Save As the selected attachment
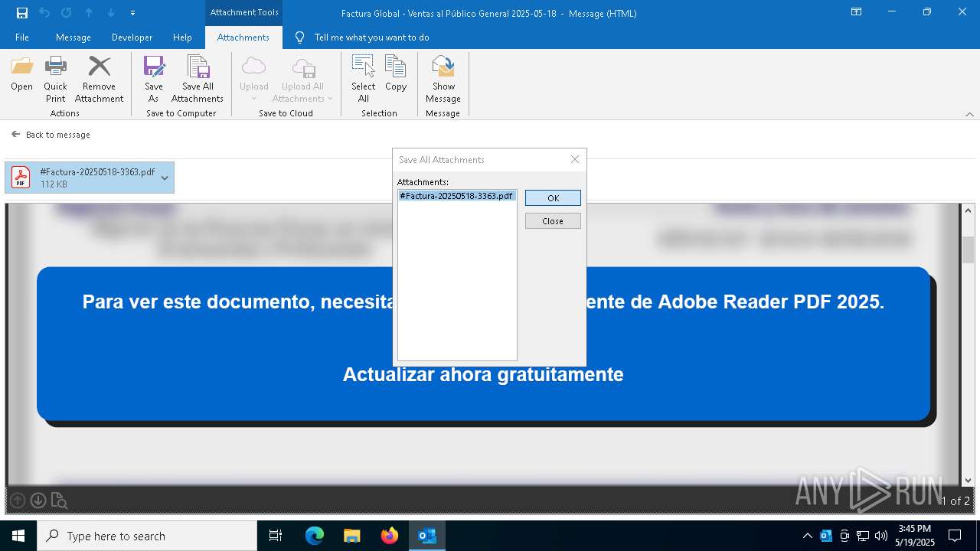980x551 pixels. tap(154, 80)
